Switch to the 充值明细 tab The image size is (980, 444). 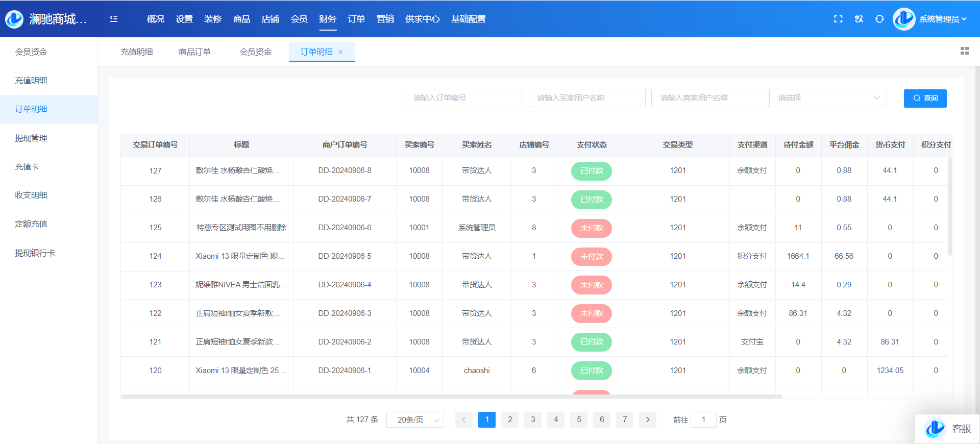pos(137,52)
